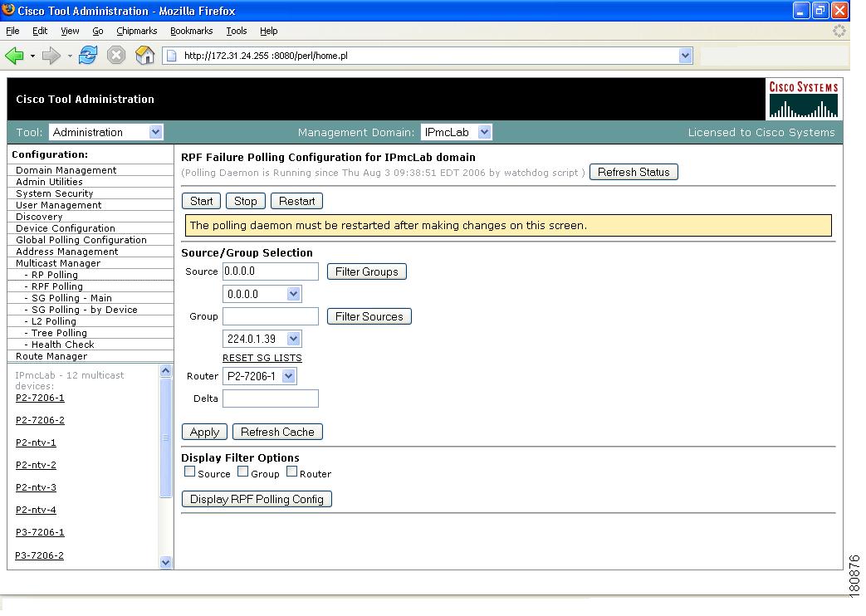Open the Router P2-7206-1 dropdown
866x616 pixels.
click(x=260, y=376)
